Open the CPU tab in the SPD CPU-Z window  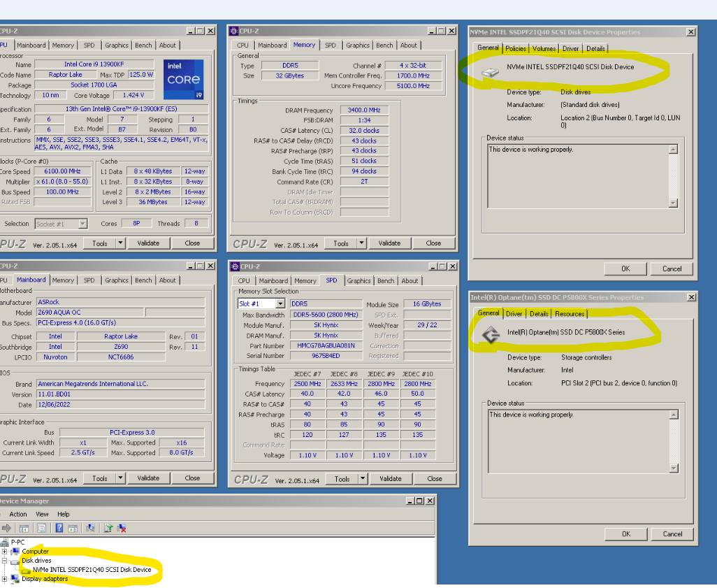[x=244, y=281]
